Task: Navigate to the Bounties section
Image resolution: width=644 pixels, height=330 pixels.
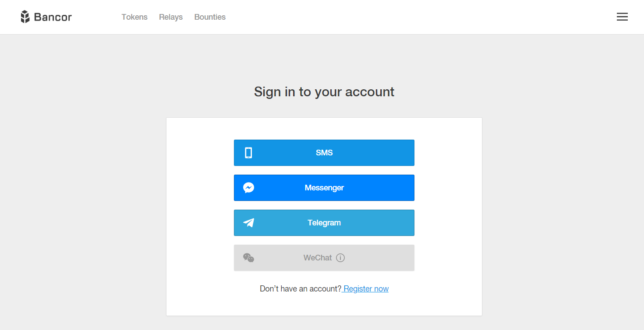Action: 210,17
